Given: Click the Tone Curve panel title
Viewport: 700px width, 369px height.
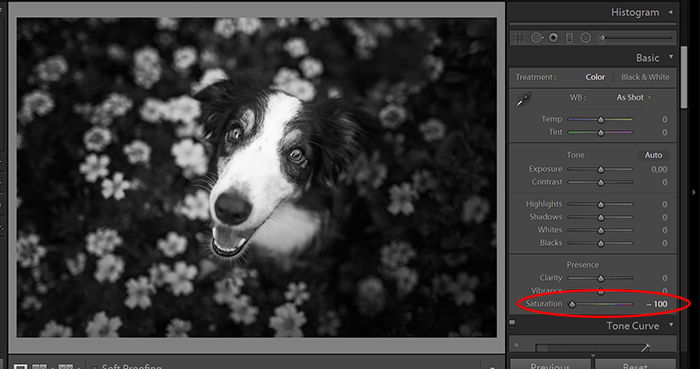Looking at the screenshot, I should [x=633, y=326].
